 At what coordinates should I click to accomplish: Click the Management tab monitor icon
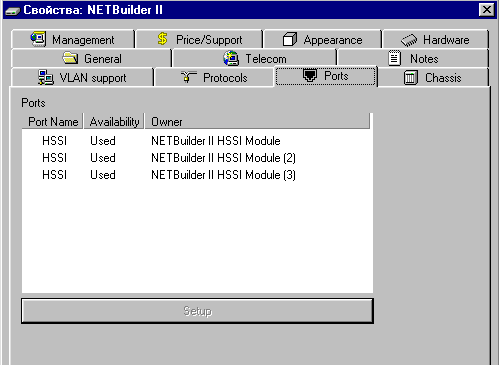pyautogui.click(x=38, y=39)
